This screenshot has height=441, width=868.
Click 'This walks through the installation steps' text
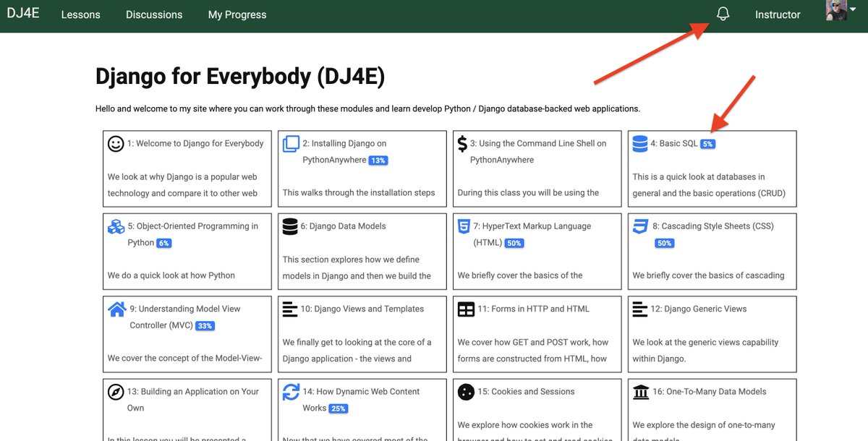(x=359, y=192)
